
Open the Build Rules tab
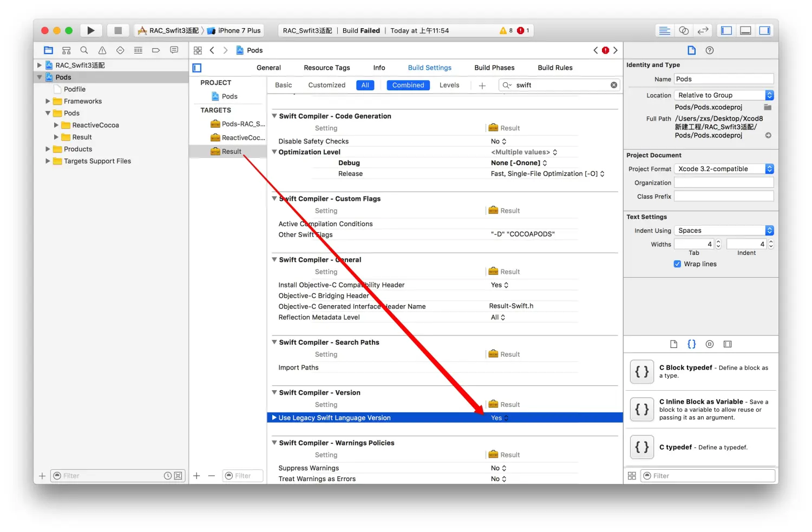click(555, 68)
